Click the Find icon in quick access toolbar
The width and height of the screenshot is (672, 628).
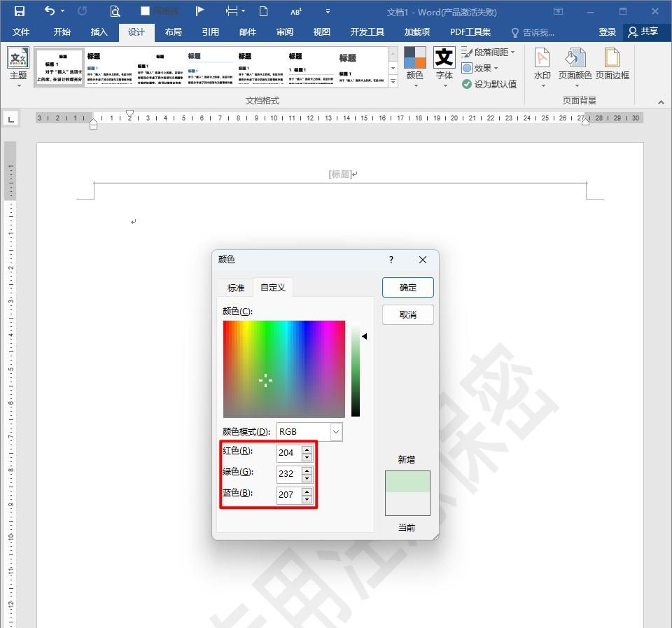(x=115, y=11)
